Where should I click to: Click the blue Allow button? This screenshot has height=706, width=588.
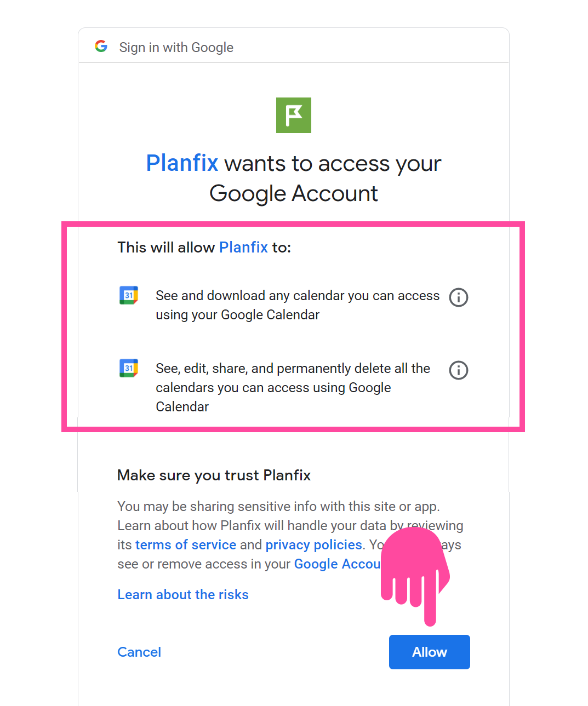[x=430, y=652]
